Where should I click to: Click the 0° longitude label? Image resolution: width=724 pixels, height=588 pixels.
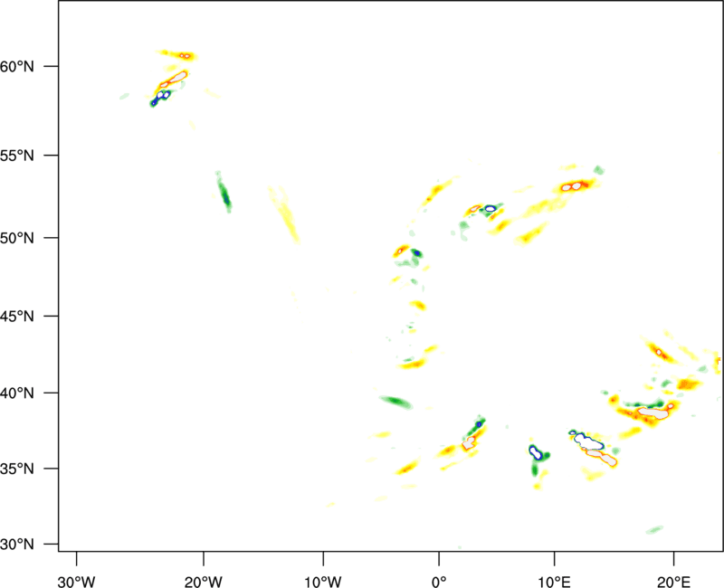coord(439,582)
